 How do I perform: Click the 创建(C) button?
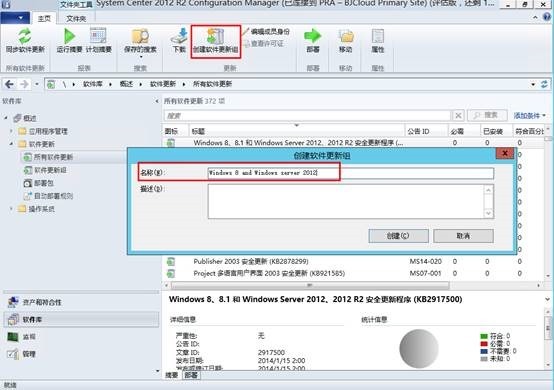point(398,236)
